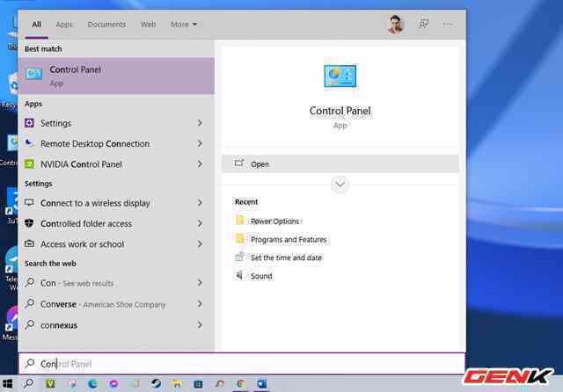
Task: Expand Access work or school arrow
Action: (200, 244)
